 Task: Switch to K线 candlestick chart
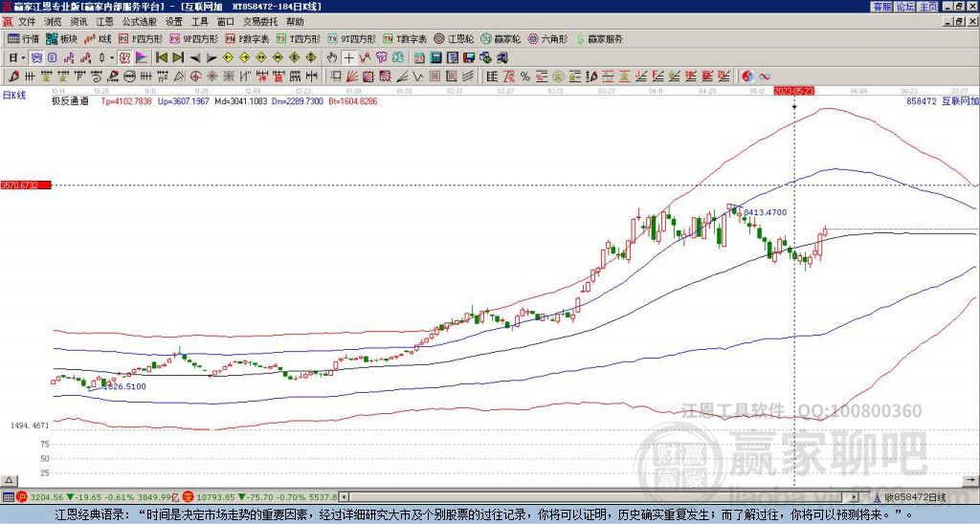[x=99, y=39]
